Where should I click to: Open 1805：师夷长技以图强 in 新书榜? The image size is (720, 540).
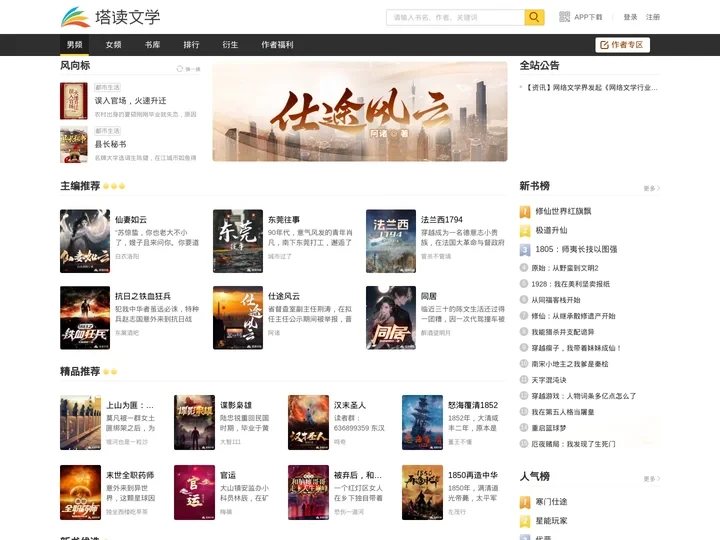point(576,249)
